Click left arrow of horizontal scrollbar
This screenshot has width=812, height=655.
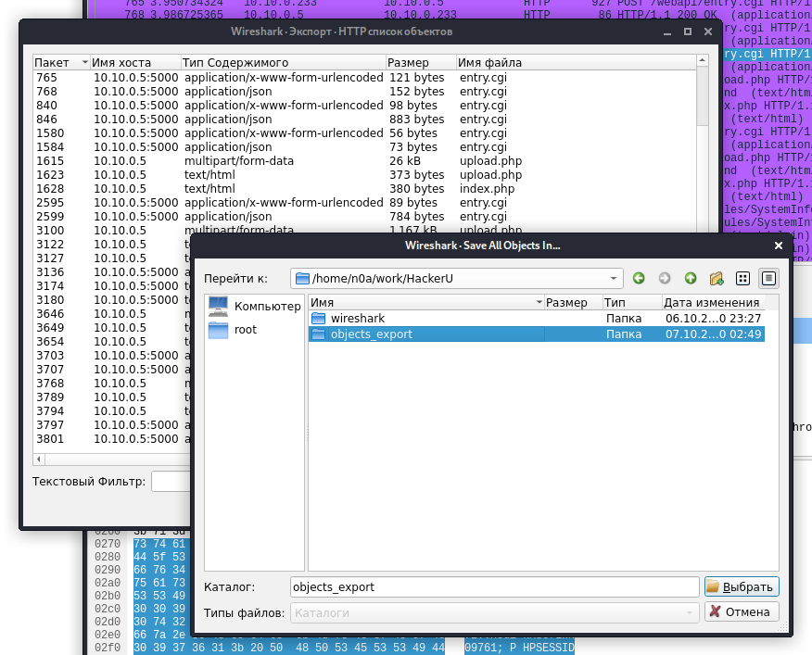point(39,459)
